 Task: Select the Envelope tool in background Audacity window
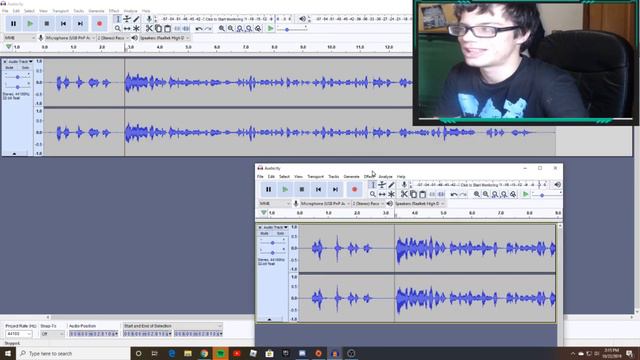click(x=127, y=19)
